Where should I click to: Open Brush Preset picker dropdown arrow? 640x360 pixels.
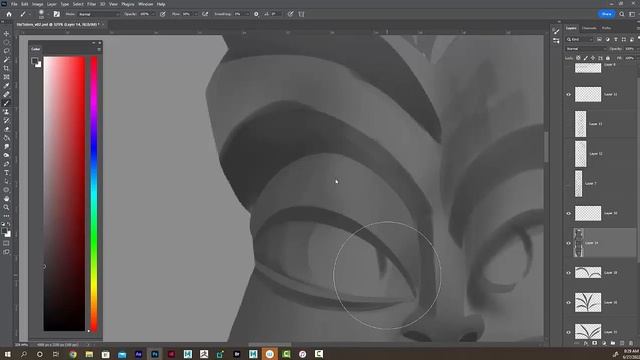click(x=48, y=14)
